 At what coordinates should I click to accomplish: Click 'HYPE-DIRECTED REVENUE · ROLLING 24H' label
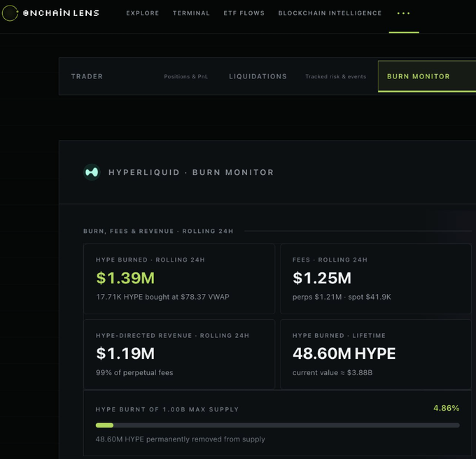click(172, 336)
